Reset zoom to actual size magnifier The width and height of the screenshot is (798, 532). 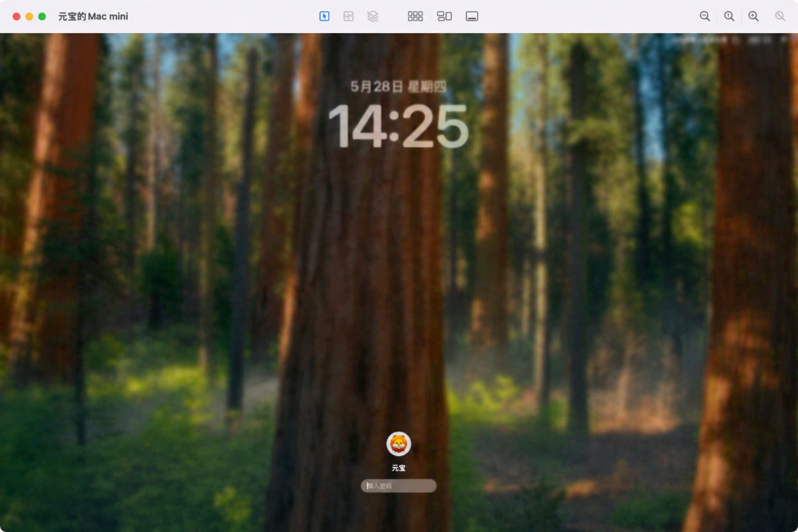pyautogui.click(x=729, y=16)
